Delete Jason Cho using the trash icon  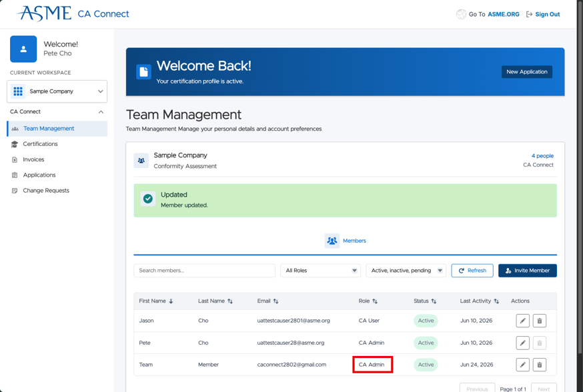tap(540, 321)
